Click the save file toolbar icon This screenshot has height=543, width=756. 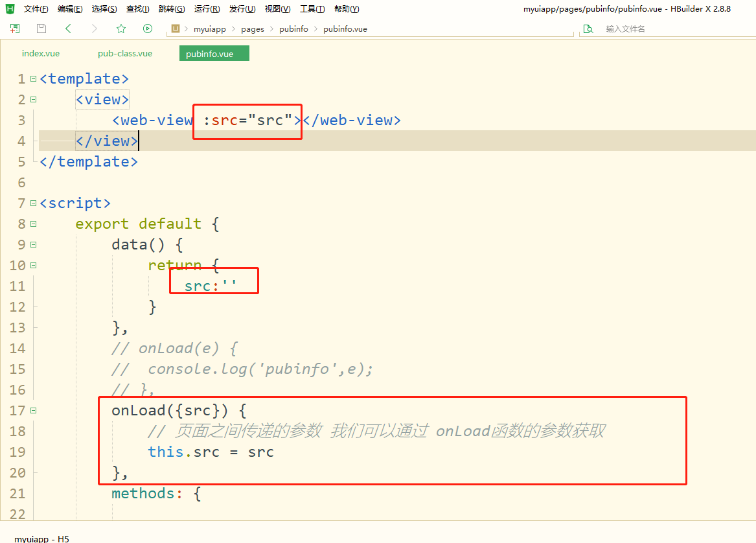pos(41,29)
